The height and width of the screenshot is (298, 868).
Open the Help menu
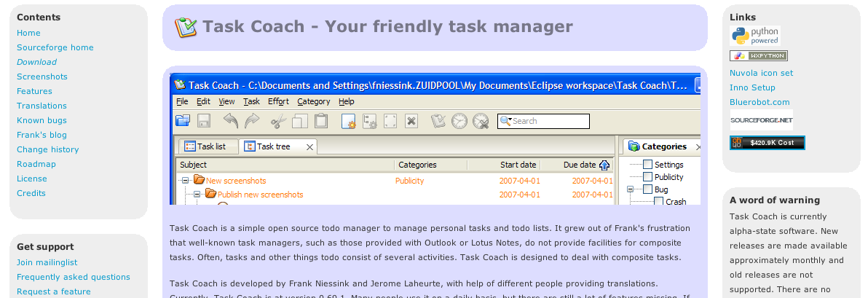point(346,101)
